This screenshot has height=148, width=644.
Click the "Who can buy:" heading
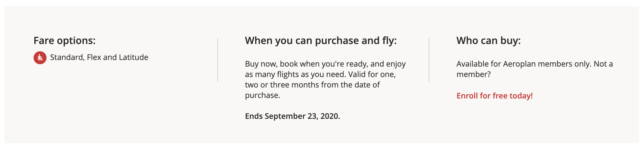click(x=488, y=41)
